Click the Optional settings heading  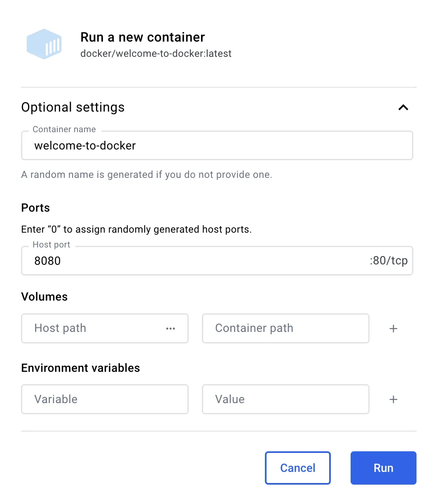(73, 107)
